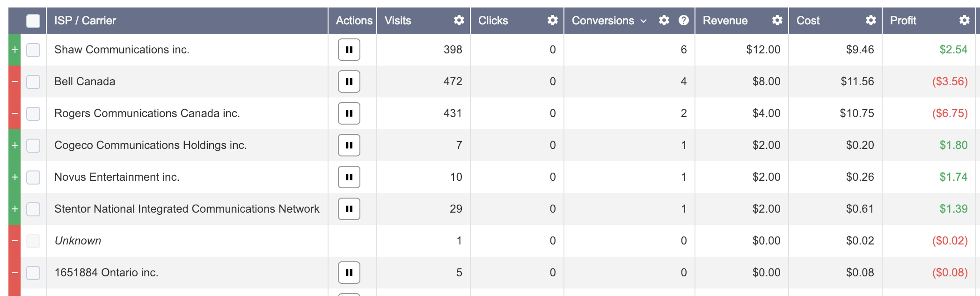This screenshot has height=296, width=980.
Task: Pause the Bell Canada carrier
Action: tap(349, 81)
